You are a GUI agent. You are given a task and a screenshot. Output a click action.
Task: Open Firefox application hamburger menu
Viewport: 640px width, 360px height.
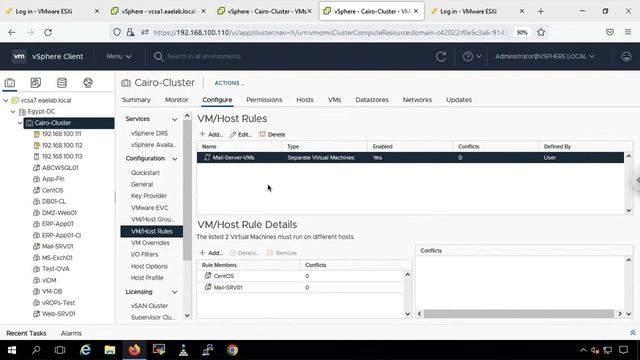point(628,32)
